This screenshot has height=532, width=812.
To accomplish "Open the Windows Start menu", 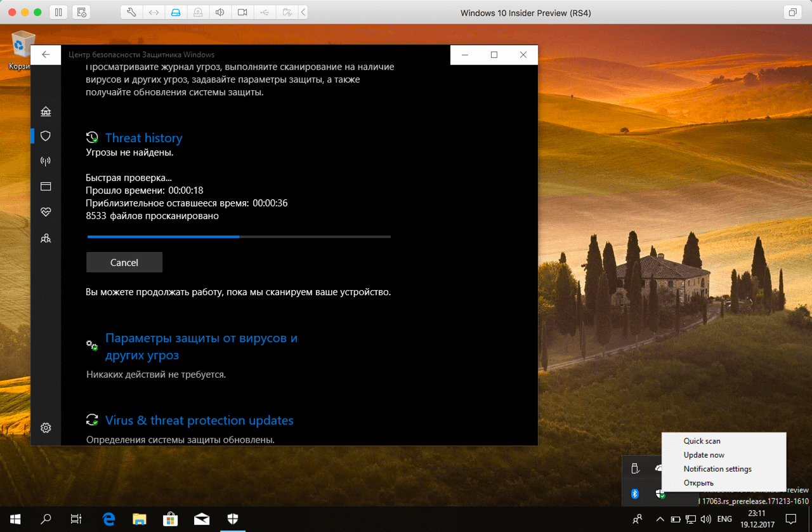I will (x=15, y=519).
